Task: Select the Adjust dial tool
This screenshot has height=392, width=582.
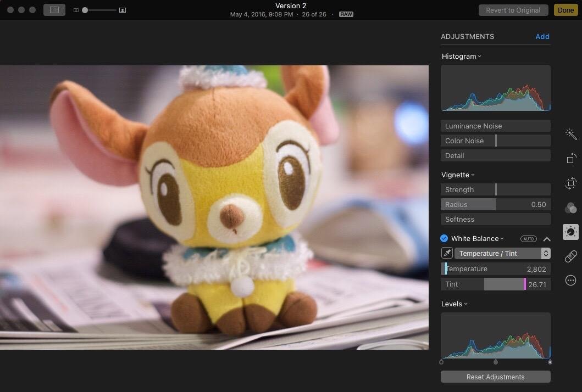Action: pos(571,232)
